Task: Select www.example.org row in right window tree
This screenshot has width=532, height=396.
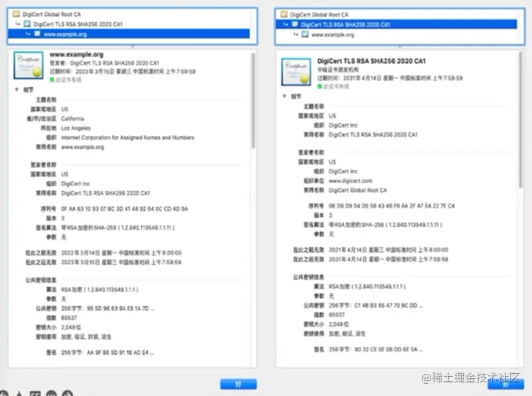Action: [x=333, y=34]
